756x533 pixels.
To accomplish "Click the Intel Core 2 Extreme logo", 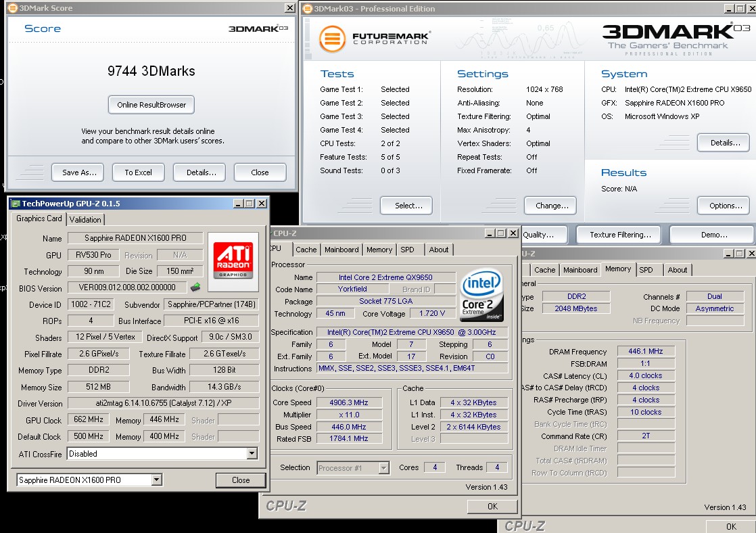I will [x=482, y=295].
